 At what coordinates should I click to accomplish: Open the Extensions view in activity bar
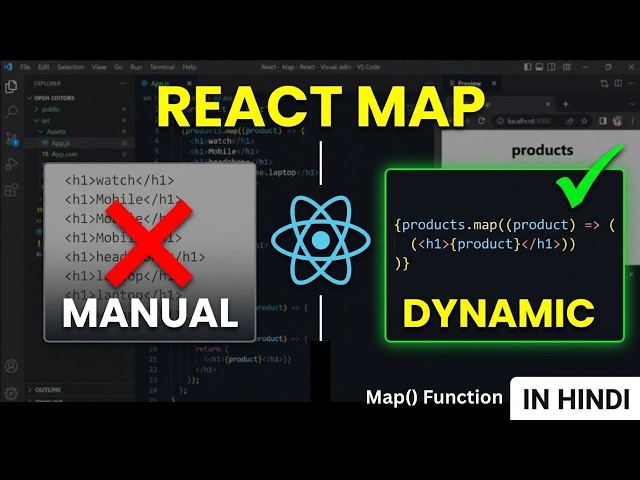coord(11,190)
